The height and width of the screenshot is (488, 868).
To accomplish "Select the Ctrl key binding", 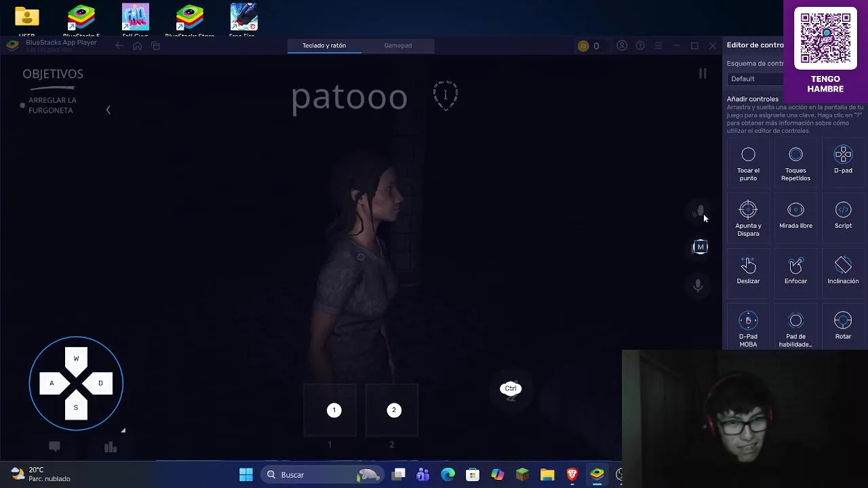I will [x=511, y=388].
